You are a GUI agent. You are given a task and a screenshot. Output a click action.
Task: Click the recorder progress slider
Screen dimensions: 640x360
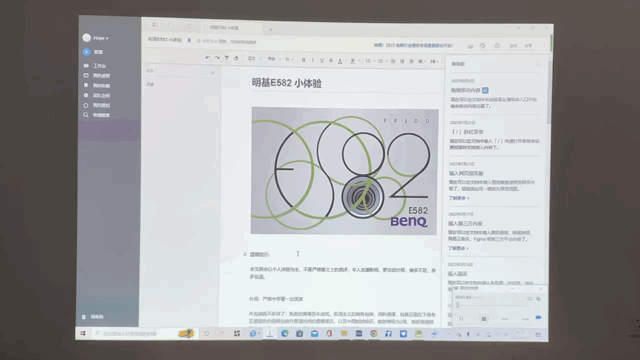tap(494, 305)
